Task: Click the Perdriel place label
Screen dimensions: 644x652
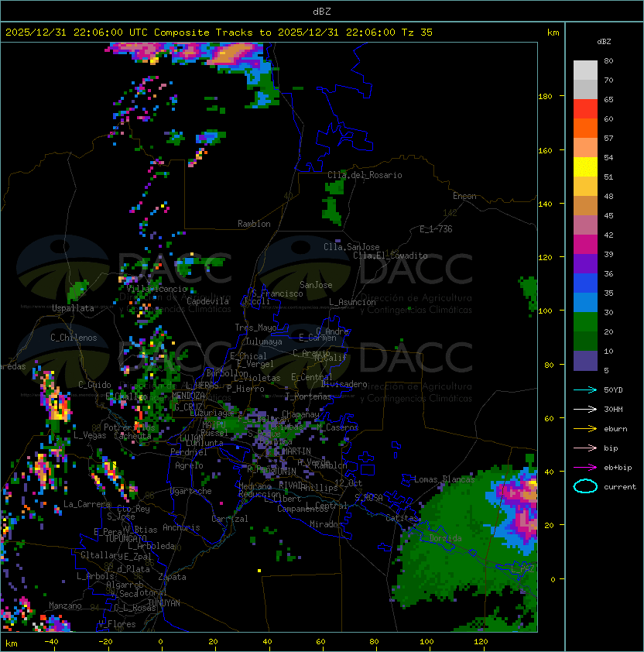Action: (x=189, y=451)
